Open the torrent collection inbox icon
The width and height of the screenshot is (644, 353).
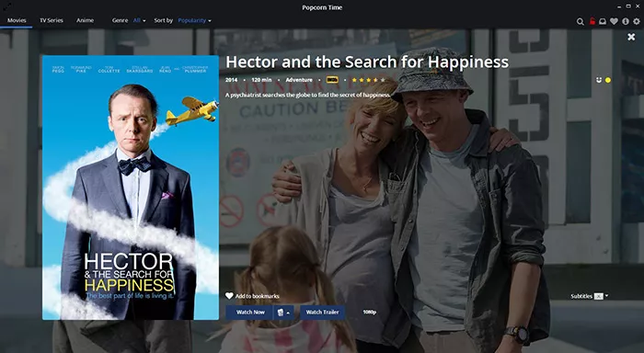[603, 21]
